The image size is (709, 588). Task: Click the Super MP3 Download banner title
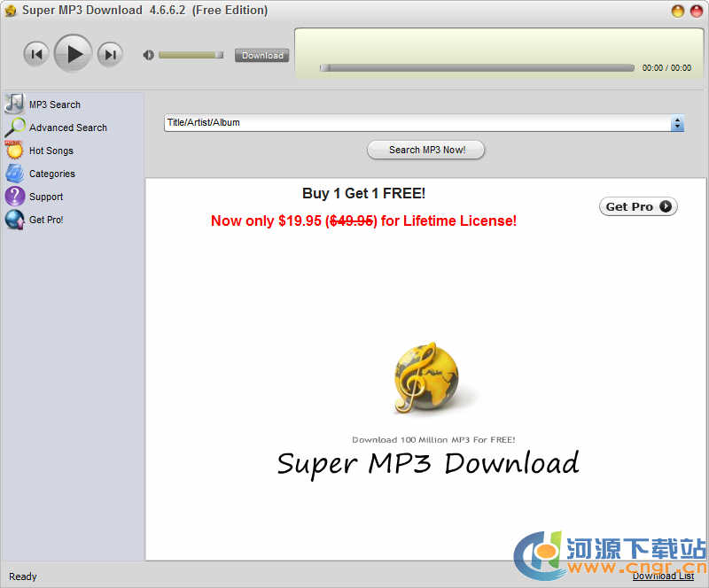point(428,464)
